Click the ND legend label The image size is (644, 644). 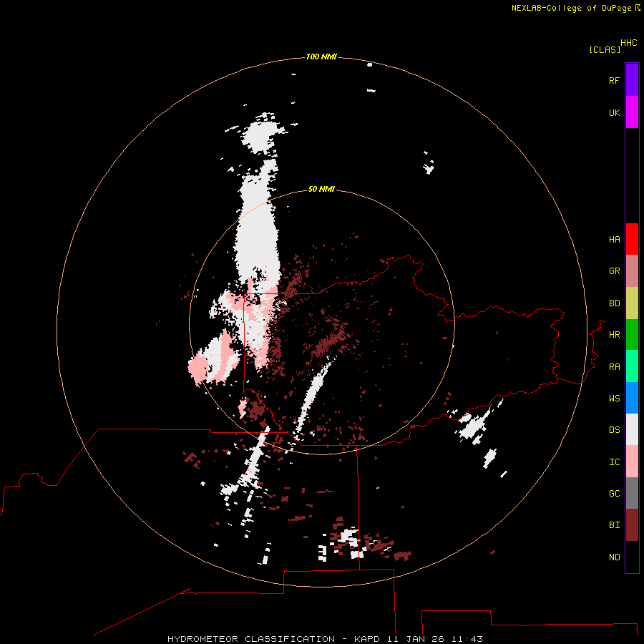pos(614,557)
